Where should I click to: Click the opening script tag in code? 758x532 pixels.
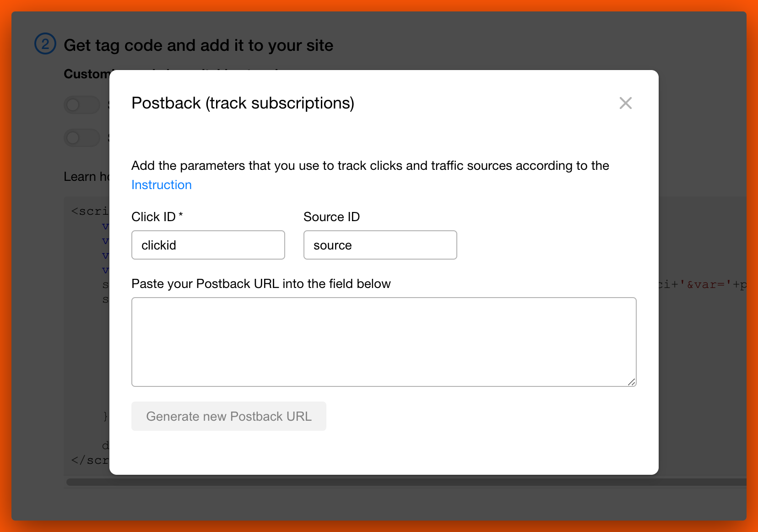[90, 211]
